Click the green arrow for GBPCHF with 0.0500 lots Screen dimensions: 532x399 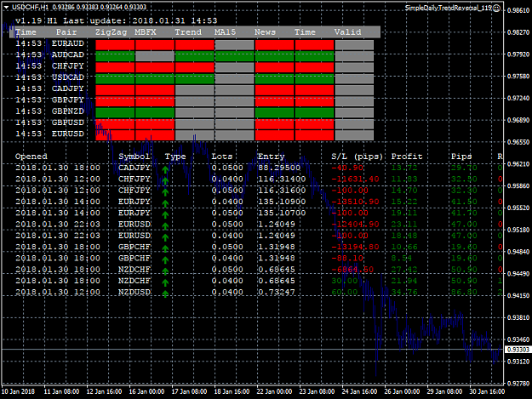[165, 248]
